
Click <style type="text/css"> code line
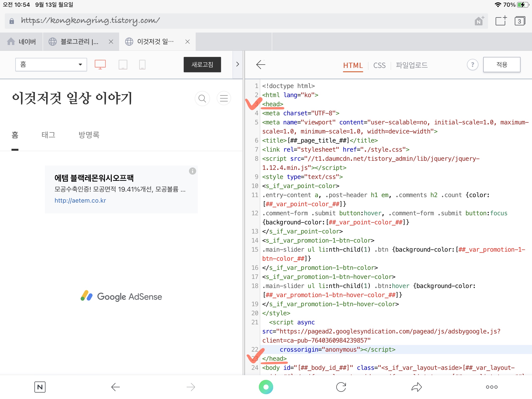pos(302,177)
